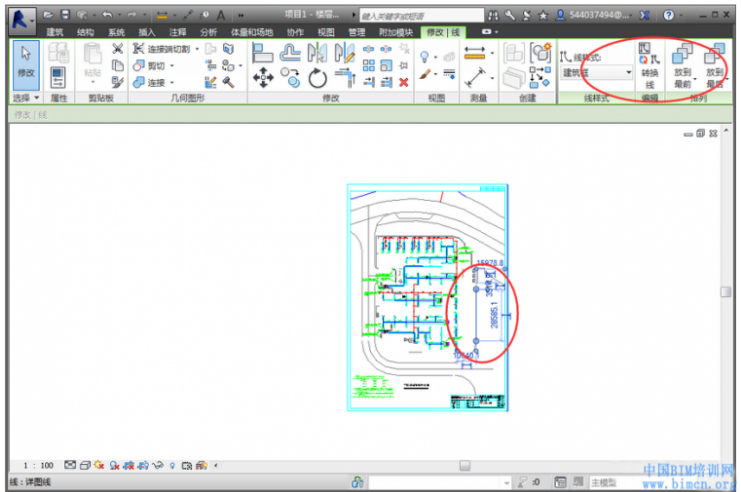Click the signed-in user account 544037494@
The height and width of the screenshot is (492, 741).
click(x=594, y=15)
